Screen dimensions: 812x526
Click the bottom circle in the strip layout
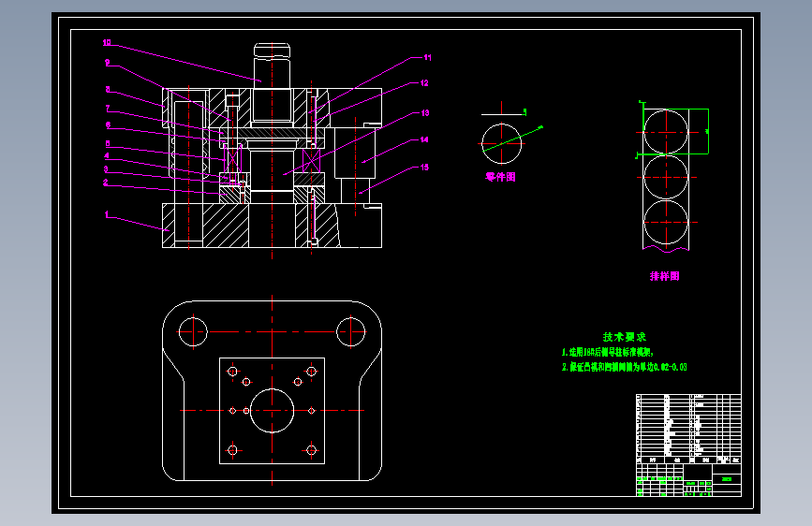(x=666, y=222)
